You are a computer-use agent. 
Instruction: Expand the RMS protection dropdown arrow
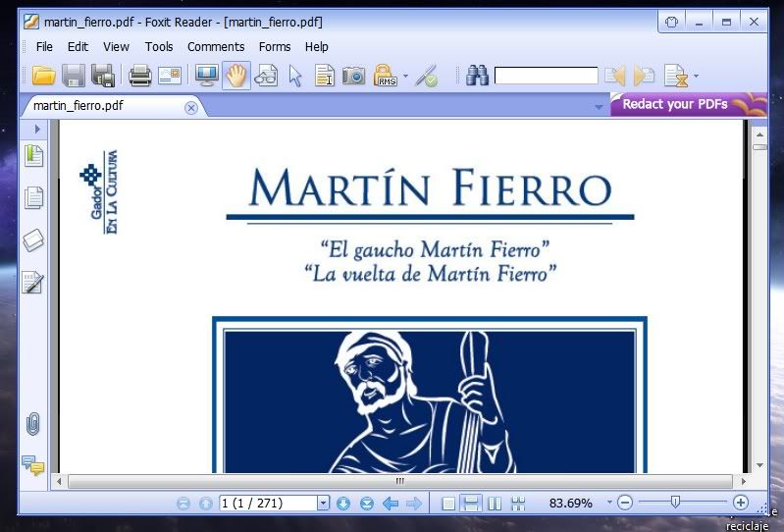coord(405,77)
